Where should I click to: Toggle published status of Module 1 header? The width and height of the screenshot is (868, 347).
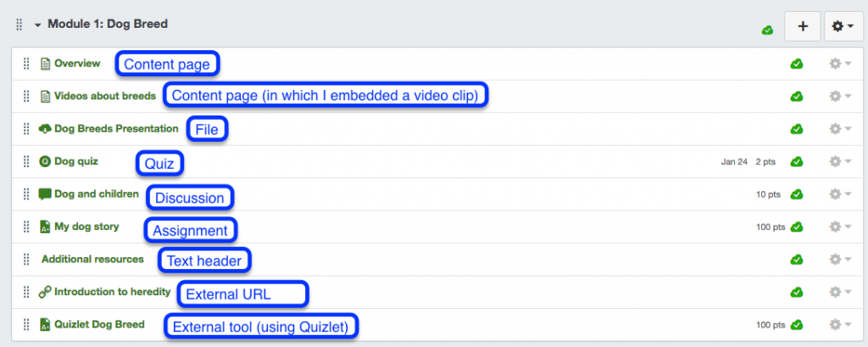point(767,30)
